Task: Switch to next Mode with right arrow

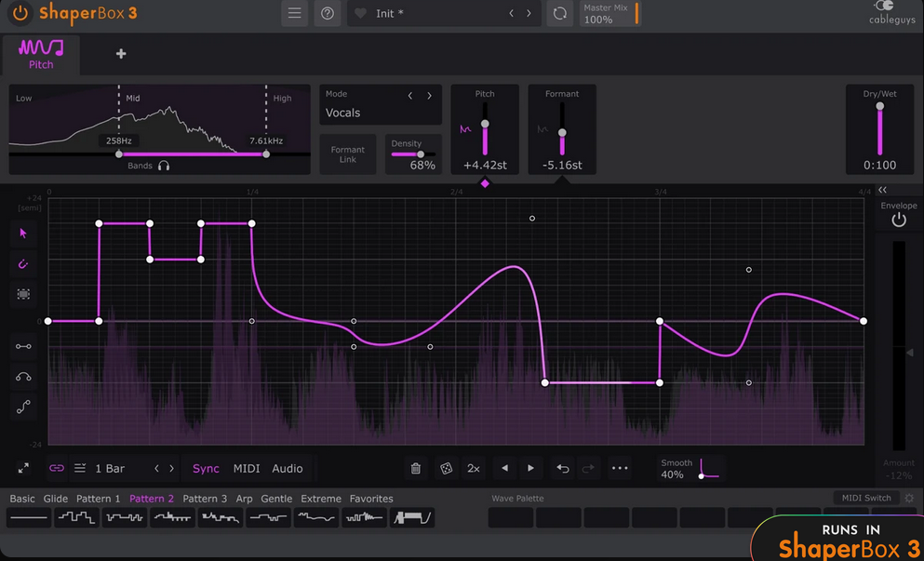Action: pos(429,95)
